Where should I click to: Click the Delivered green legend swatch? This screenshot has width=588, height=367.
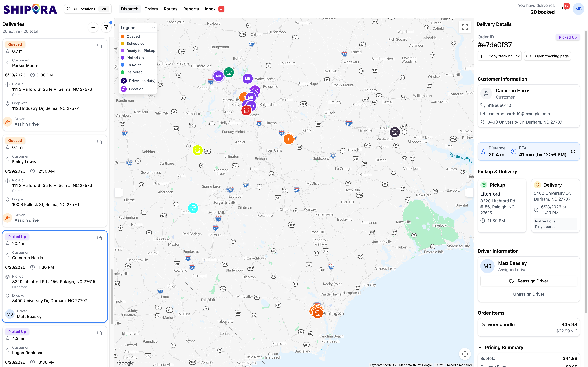[123, 72]
